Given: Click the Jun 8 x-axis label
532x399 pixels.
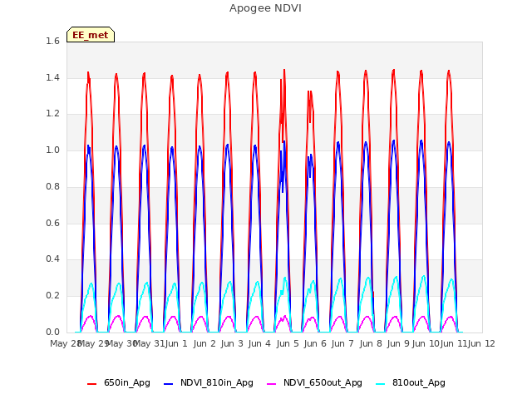Looking at the screenshot, I should tap(371, 343).
